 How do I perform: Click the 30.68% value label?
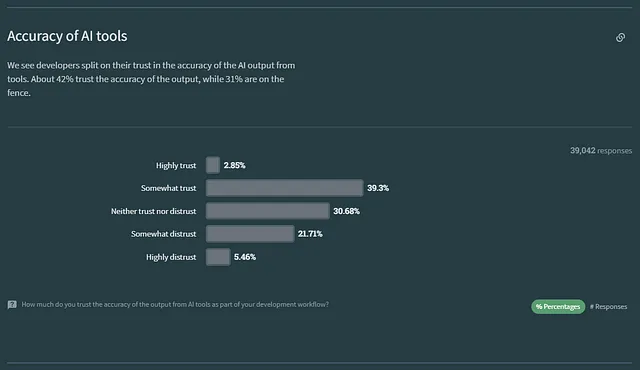(x=347, y=211)
